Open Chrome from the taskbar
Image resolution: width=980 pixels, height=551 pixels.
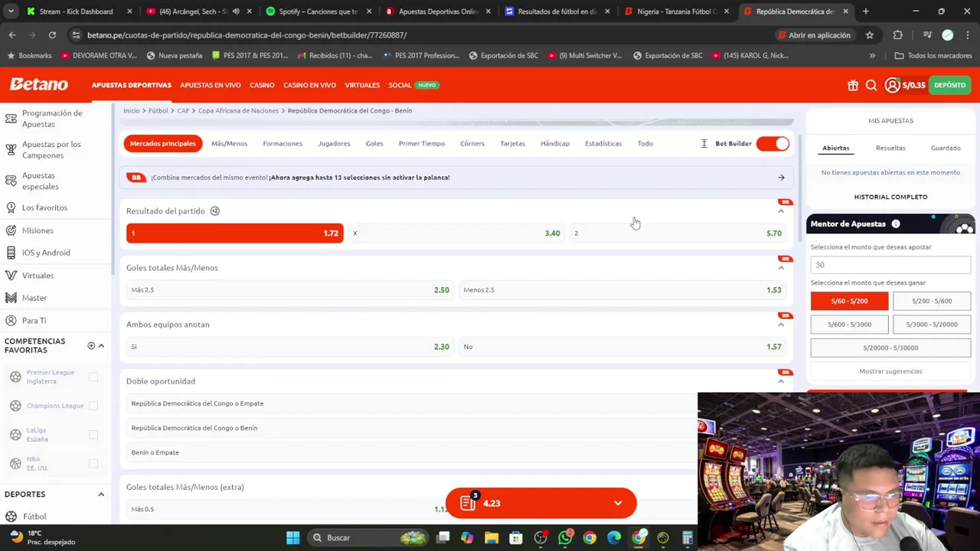[590, 538]
